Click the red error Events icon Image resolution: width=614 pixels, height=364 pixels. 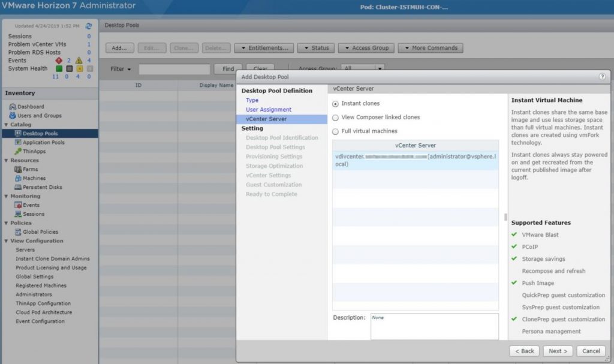click(59, 61)
